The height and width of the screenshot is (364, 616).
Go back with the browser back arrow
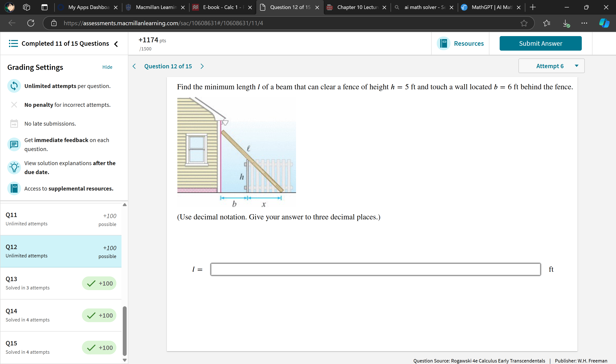click(x=12, y=23)
